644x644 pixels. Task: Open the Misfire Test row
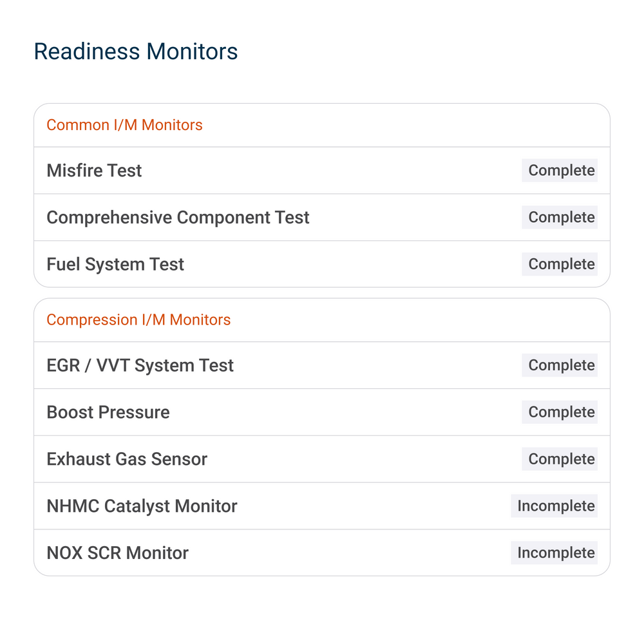[322, 171]
